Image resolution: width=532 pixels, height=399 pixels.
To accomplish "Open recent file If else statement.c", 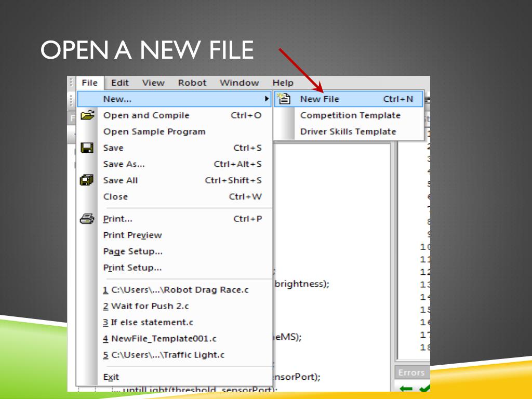I will point(175,322).
